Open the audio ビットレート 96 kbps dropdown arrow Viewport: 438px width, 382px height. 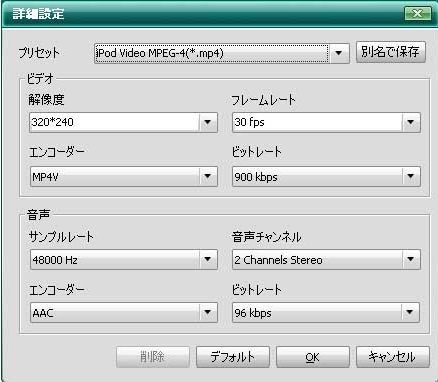click(410, 312)
